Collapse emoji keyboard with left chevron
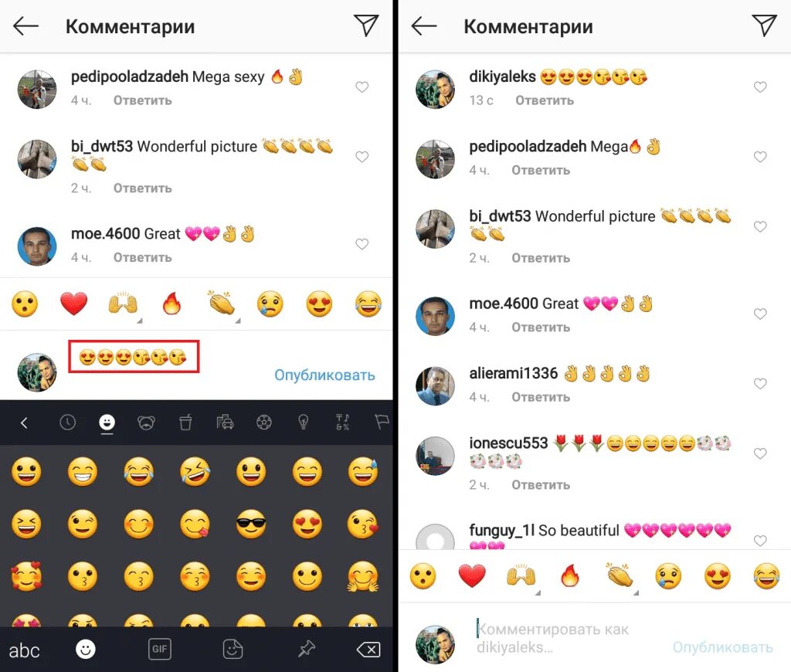Image resolution: width=791 pixels, height=672 pixels. 24,423
